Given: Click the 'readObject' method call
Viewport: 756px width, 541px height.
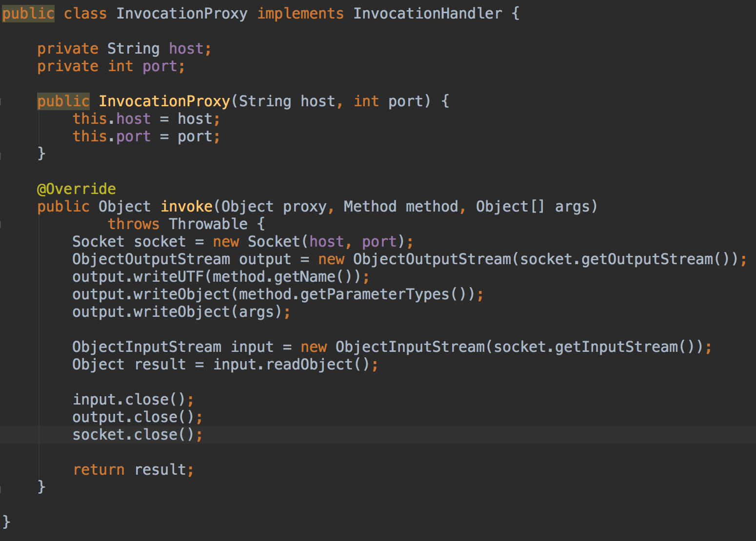Looking at the screenshot, I should (309, 365).
